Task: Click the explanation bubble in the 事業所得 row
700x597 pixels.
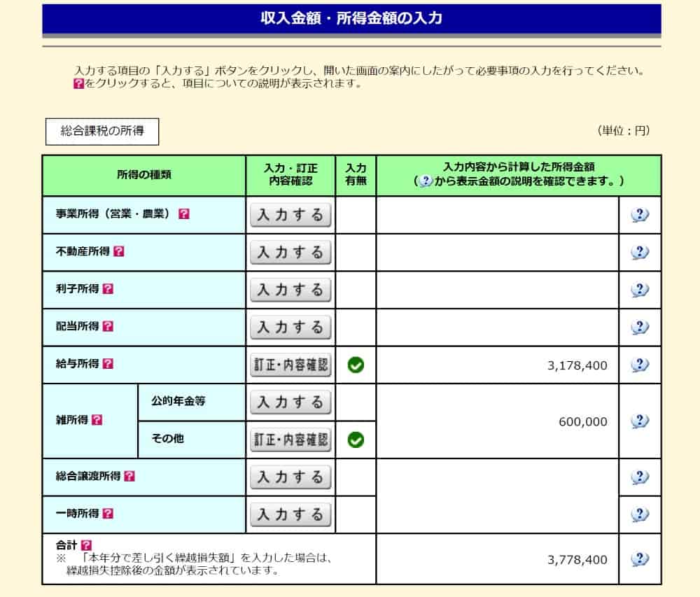Action: point(640,215)
